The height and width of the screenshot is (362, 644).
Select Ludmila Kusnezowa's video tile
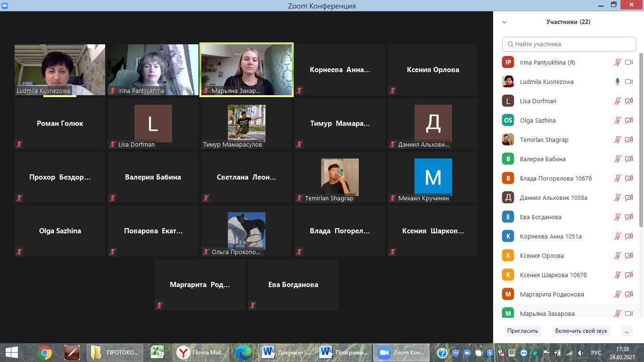click(x=60, y=70)
